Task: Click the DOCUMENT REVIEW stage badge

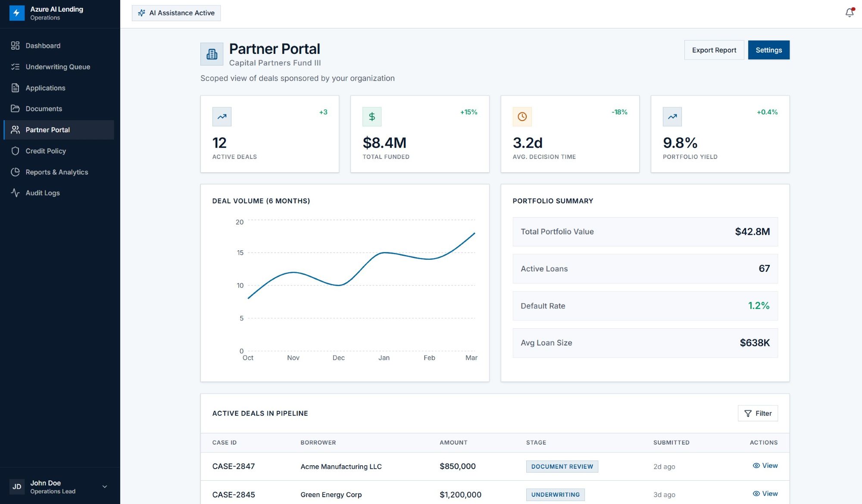Action: tap(562, 467)
